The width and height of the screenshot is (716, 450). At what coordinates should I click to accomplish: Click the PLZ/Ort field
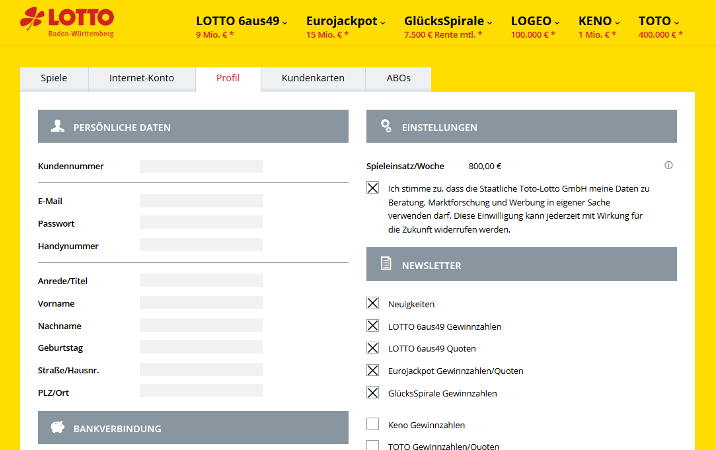click(x=201, y=391)
